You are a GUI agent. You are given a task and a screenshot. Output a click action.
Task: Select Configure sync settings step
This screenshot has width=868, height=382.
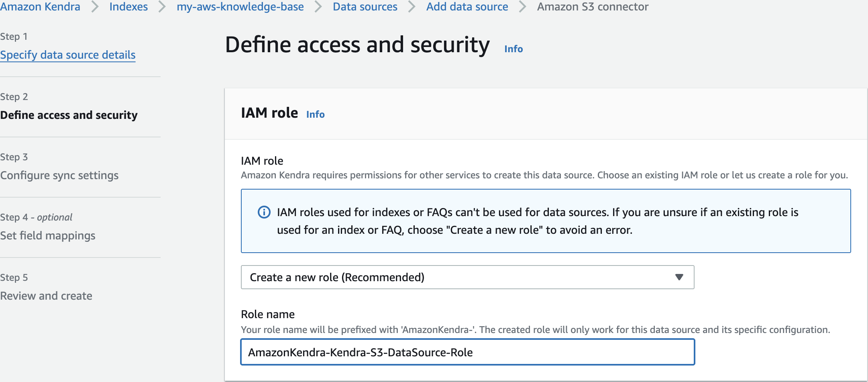(59, 175)
